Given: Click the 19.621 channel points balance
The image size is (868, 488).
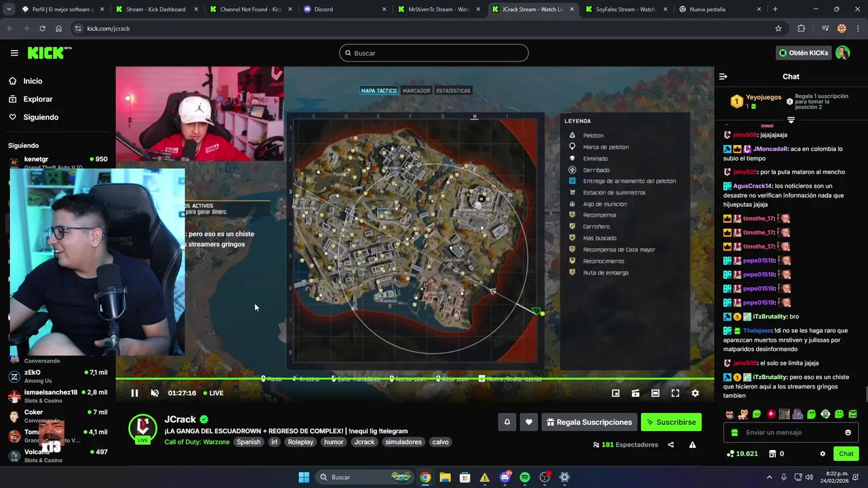Looking at the screenshot, I should coord(742,453).
